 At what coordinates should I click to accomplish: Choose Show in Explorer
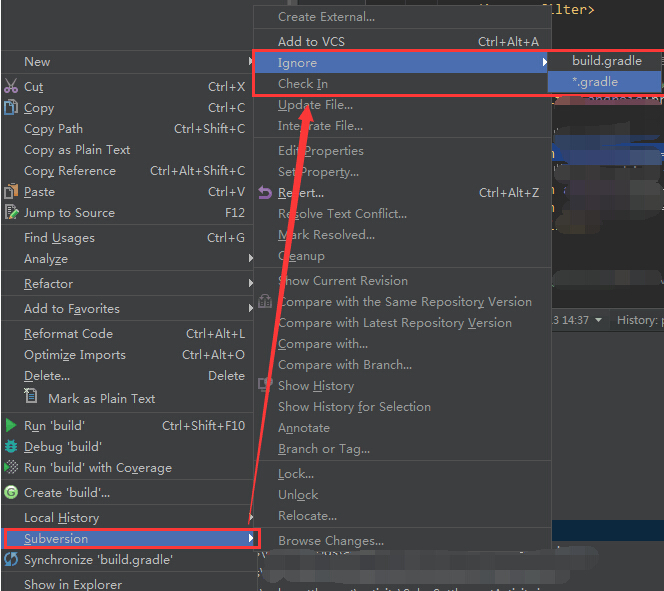127,584
